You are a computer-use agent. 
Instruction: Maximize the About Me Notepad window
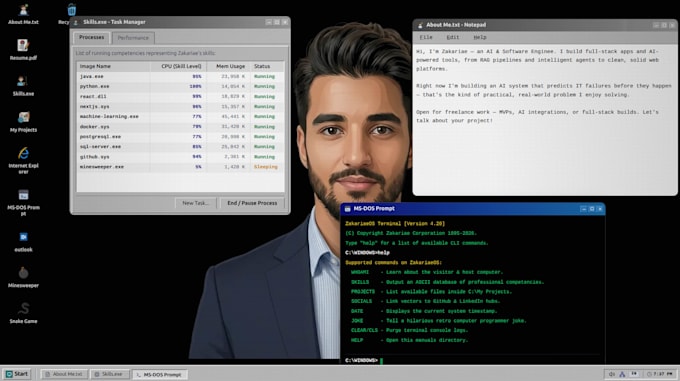click(664, 25)
